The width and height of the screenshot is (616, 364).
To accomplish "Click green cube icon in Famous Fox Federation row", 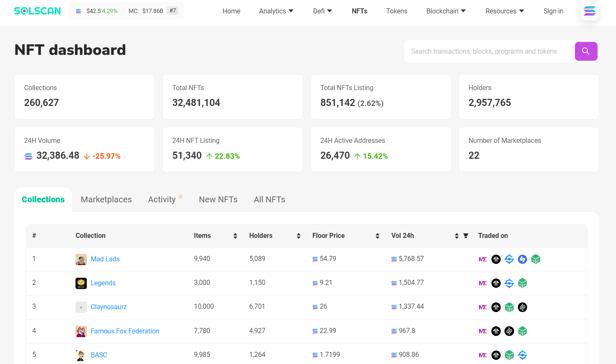I will [522, 331].
